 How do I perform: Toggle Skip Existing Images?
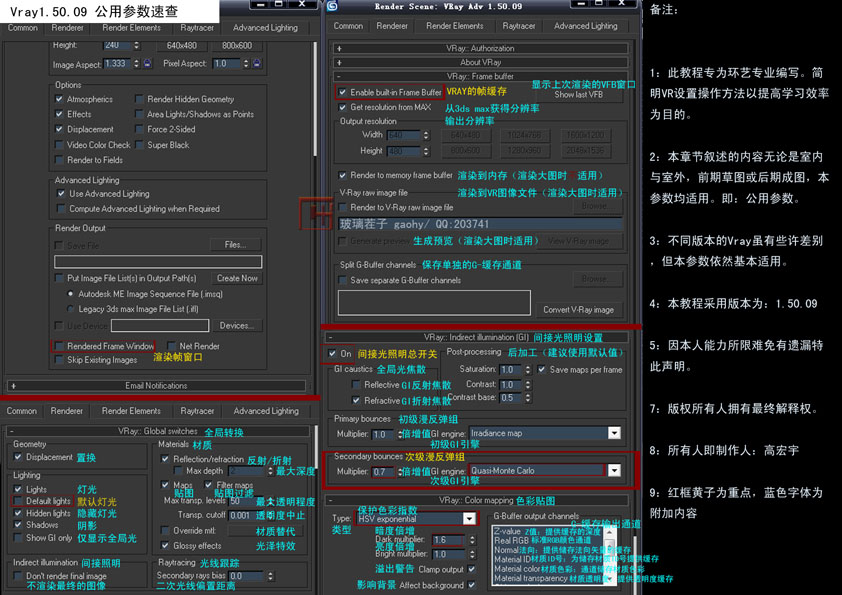click(x=59, y=360)
